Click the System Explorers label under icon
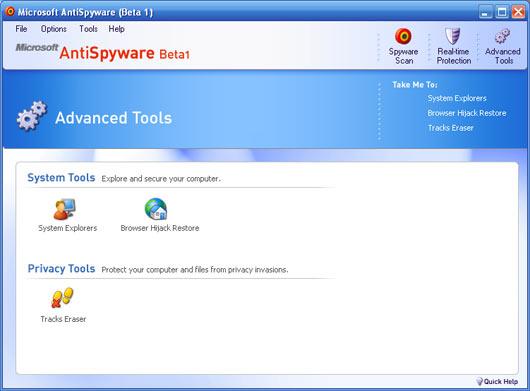The image size is (530, 391). [x=68, y=228]
